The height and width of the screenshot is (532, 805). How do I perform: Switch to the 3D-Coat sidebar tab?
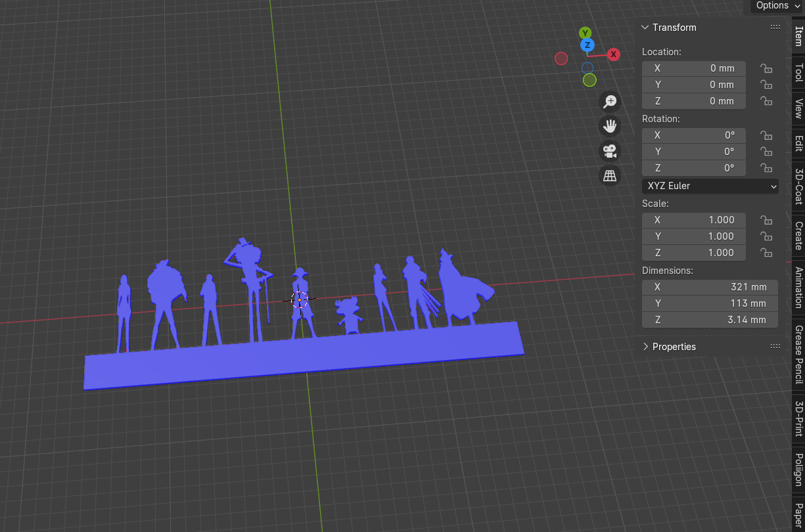tap(798, 187)
